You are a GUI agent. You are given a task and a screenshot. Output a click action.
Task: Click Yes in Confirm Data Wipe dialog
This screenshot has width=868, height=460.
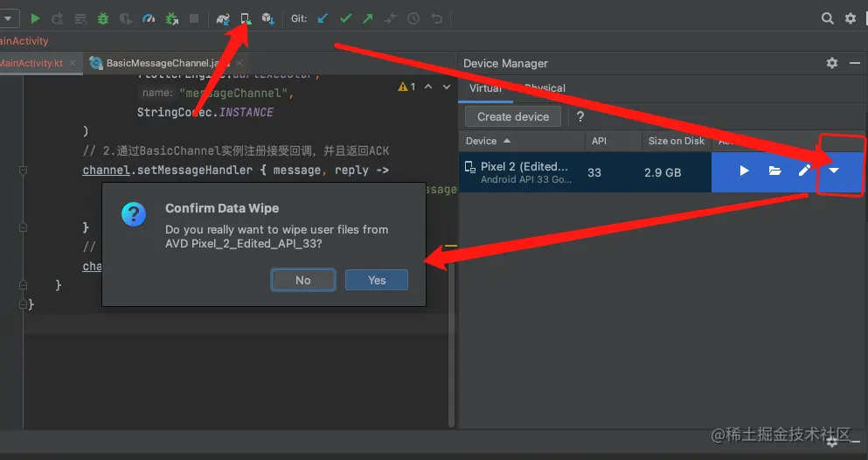(x=377, y=280)
